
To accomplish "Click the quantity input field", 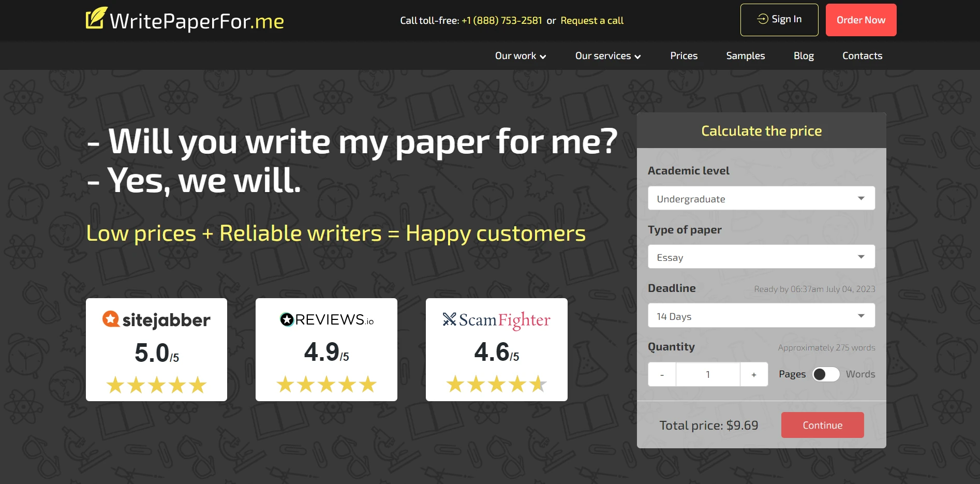I will click(x=707, y=374).
